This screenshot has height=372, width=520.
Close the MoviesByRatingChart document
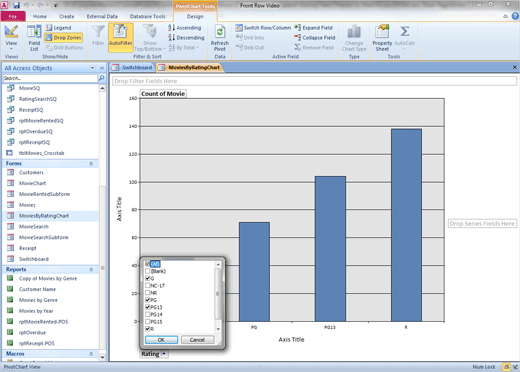[515, 67]
